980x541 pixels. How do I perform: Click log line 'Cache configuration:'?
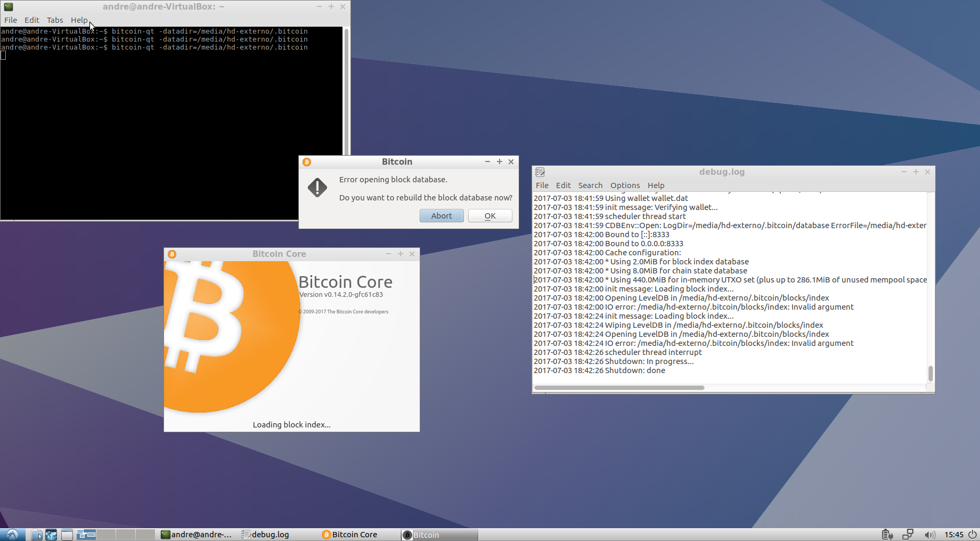[607, 253]
